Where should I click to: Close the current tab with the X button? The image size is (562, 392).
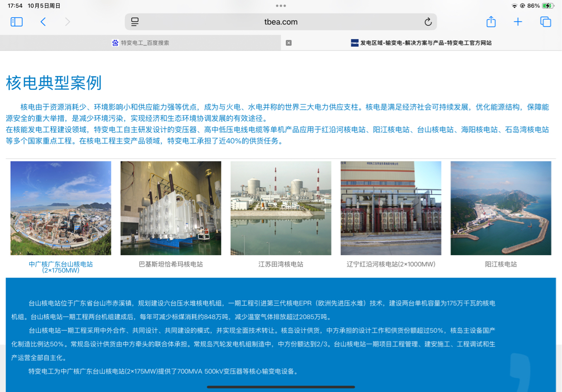click(x=289, y=43)
